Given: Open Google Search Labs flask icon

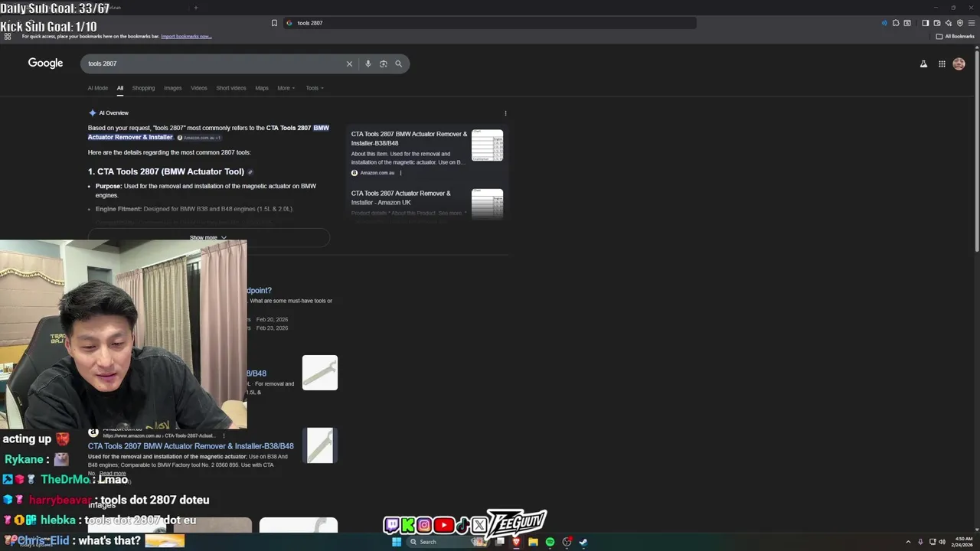Looking at the screenshot, I should [923, 64].
